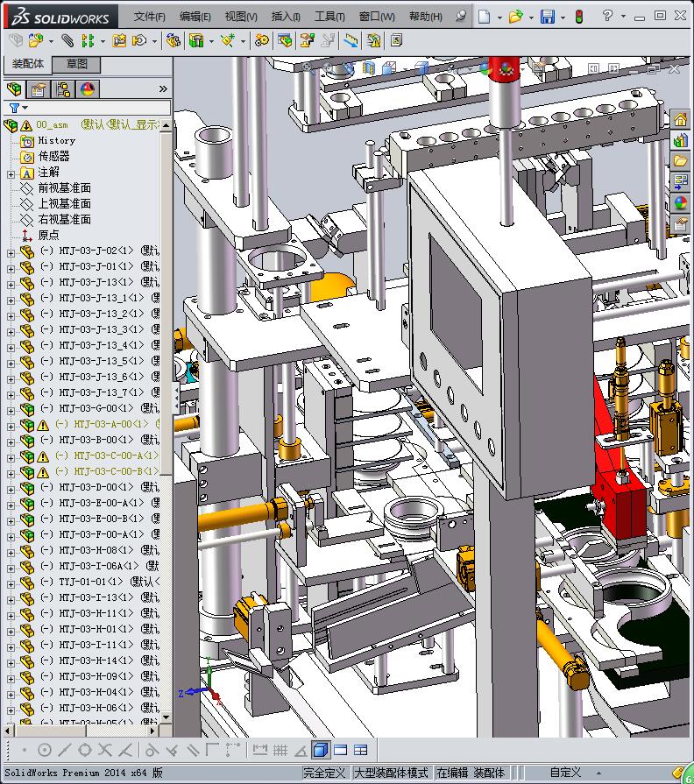Click the Exploded View icon

click(307, 40)
